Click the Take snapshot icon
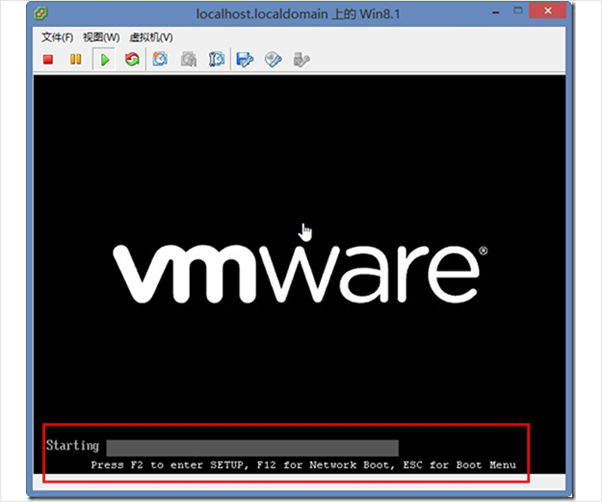 click(x=160, y=59)
